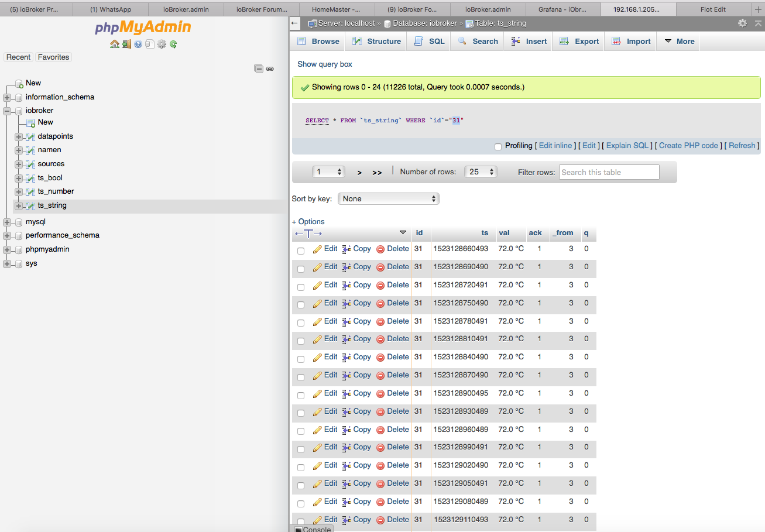Collapse the iobroker database node
Image resolution: width=765 pixels, height=532 pixels.
pos(7,111)
